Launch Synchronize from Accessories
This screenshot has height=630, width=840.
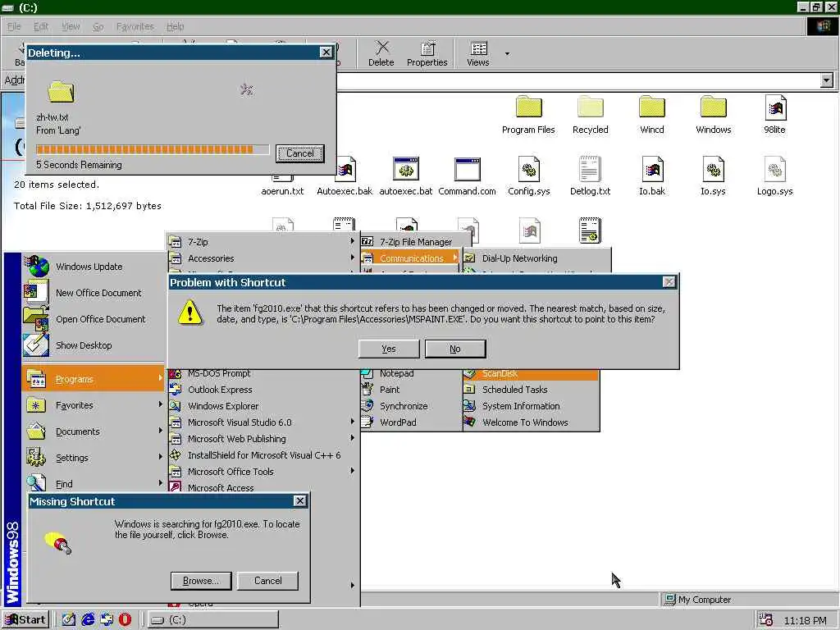coord(411,406)
